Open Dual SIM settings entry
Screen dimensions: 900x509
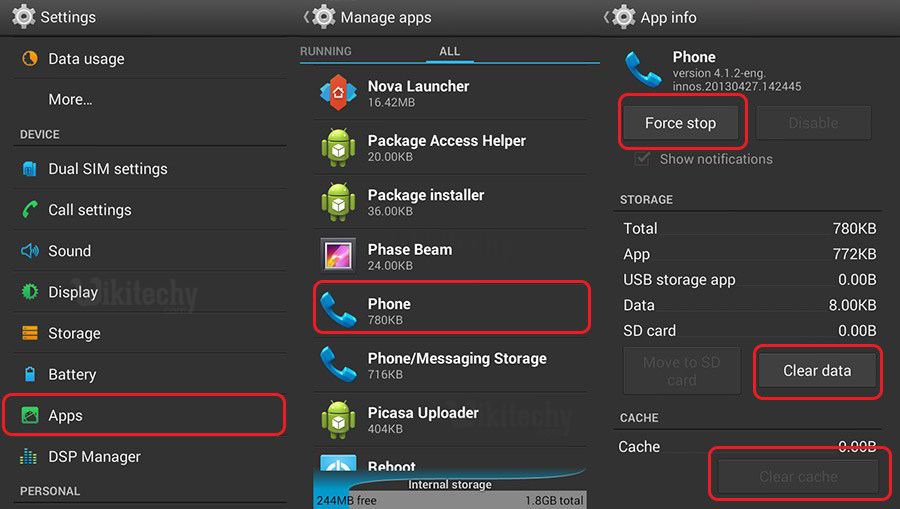pos(150,169)
